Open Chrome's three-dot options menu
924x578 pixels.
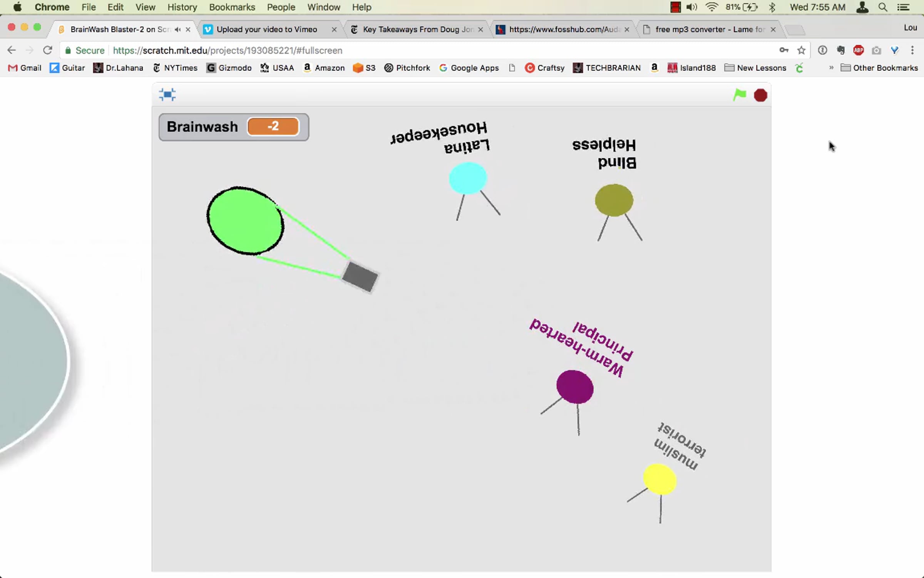[912, 50]
